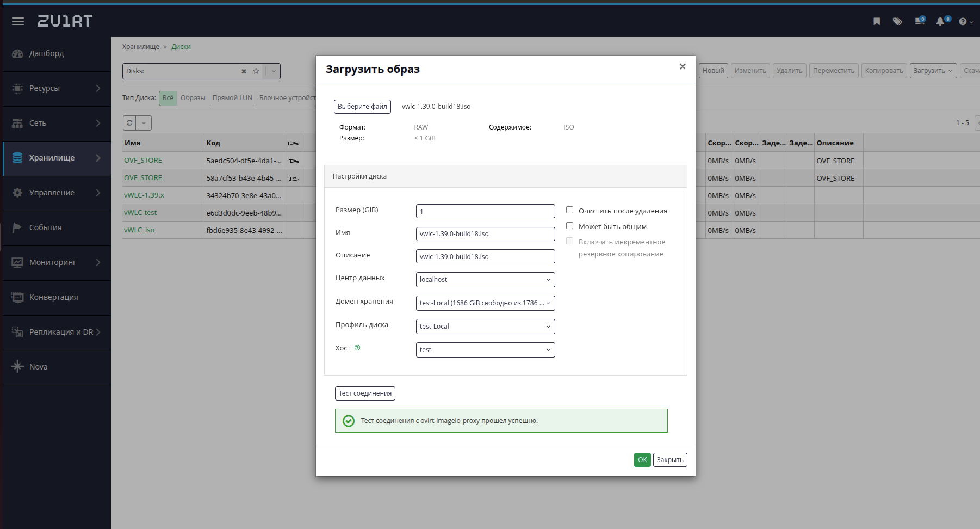Open the Хранилище sidebar section
Screen dimensions: 980x529
pos(57,158)
